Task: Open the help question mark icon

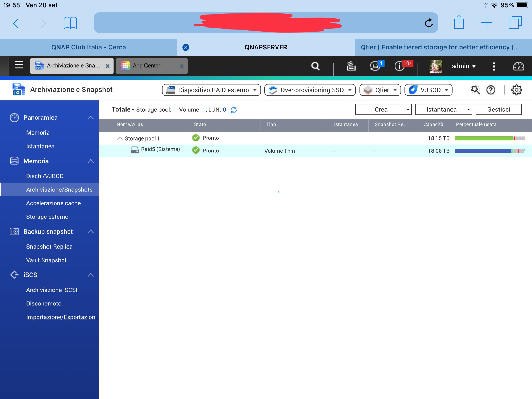Action: (491, 90)
